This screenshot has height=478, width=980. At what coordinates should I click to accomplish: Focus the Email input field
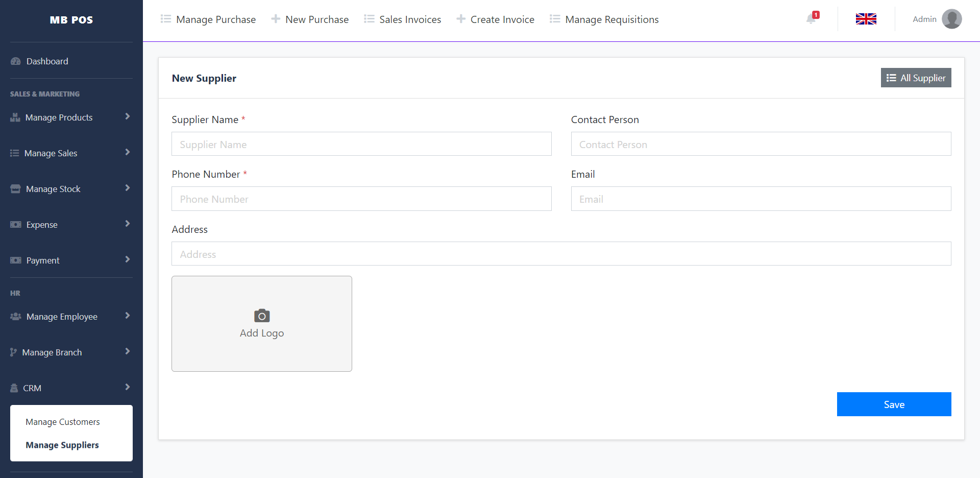761,199
